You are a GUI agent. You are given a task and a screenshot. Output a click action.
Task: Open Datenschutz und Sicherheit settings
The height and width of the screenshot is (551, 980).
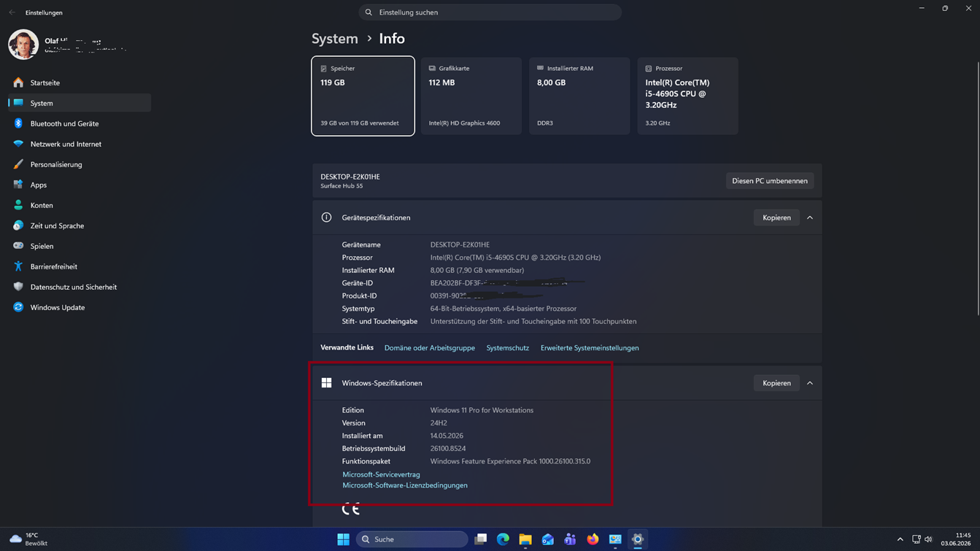point(79,287)
